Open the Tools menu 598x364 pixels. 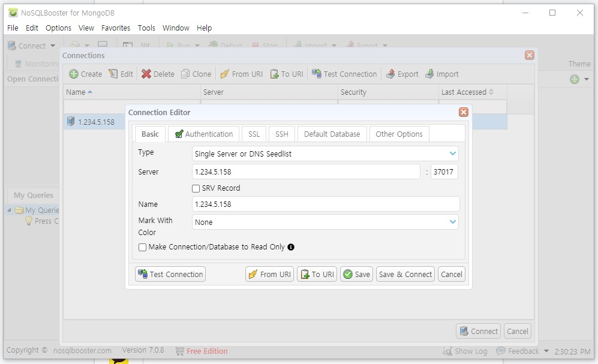(146, 28)
